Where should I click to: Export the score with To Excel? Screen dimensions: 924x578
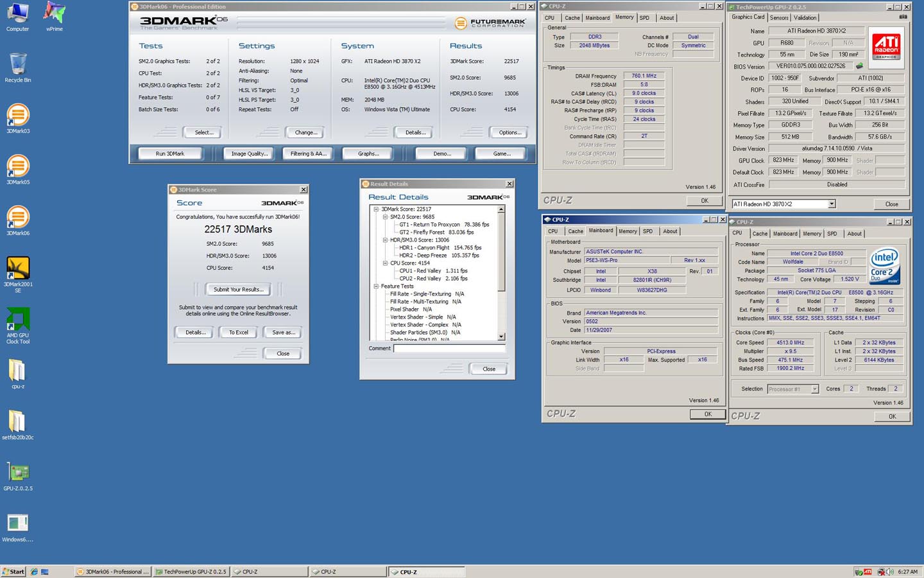point(239,333)
